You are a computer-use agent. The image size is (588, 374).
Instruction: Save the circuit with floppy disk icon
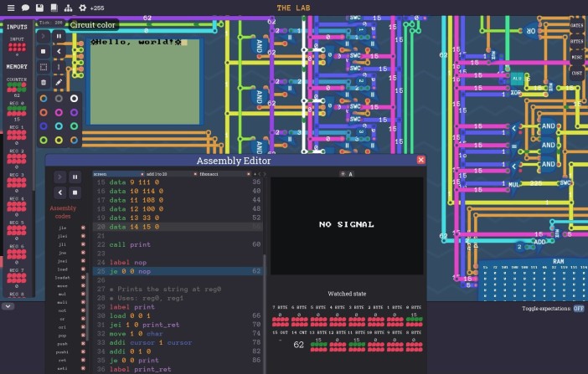(x=39, y=8)
